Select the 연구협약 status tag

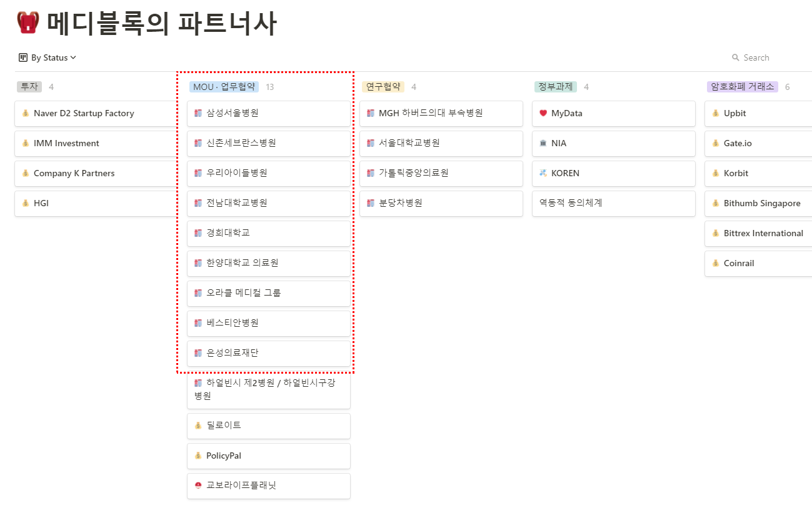(383, 87)
